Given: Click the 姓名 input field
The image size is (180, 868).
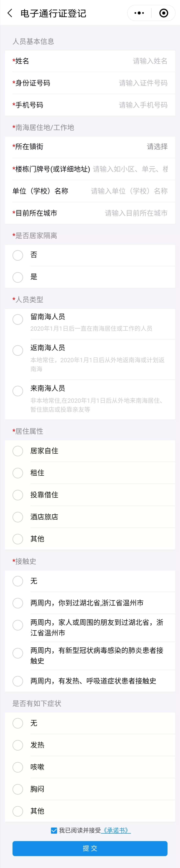Looking at the screenshot, I should [x=150, y=61].
